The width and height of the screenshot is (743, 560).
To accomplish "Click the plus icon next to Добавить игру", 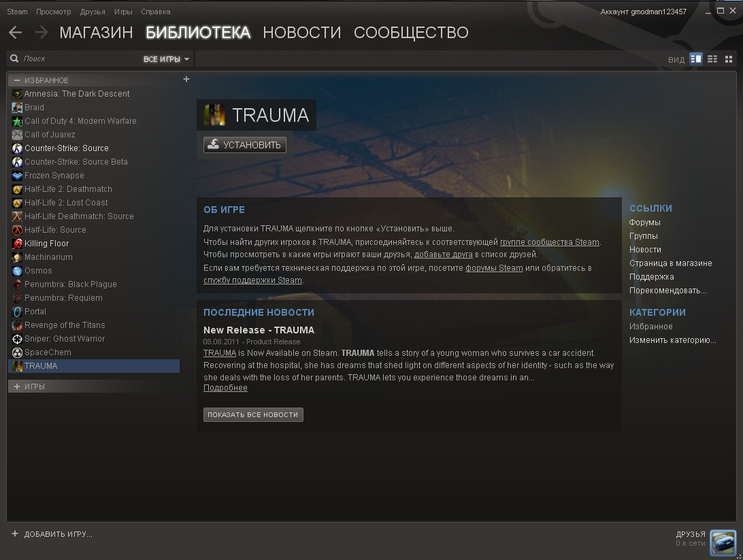I will click(15, 534).
